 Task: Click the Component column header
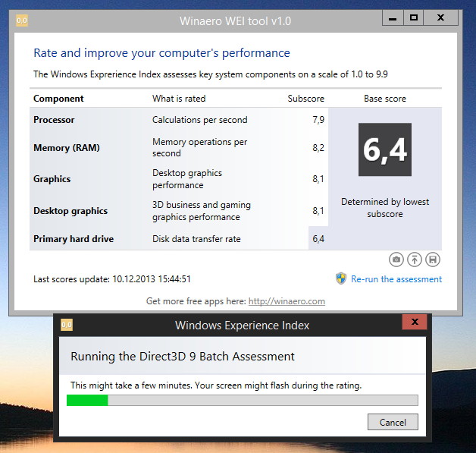(58, 99)
